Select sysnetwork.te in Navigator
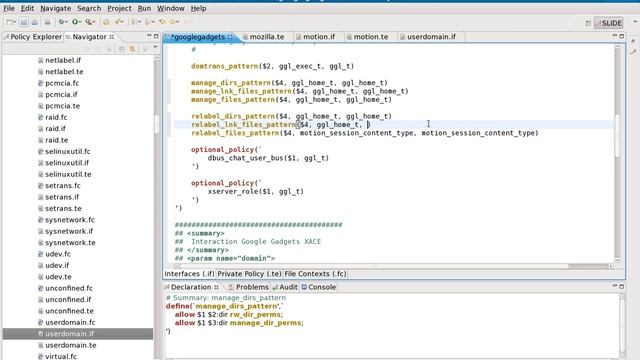This screenshot has width=640, height=360. [70, 242]
